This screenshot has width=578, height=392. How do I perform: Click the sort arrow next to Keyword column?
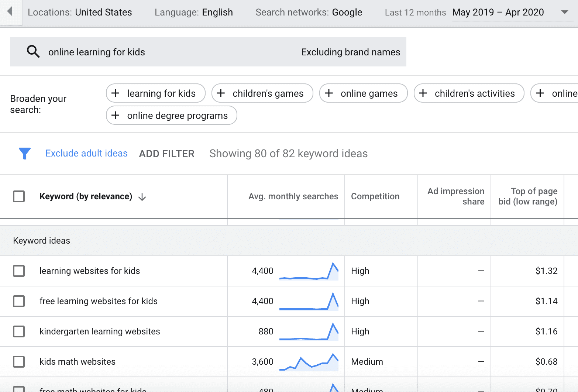(x=142, y=196)
